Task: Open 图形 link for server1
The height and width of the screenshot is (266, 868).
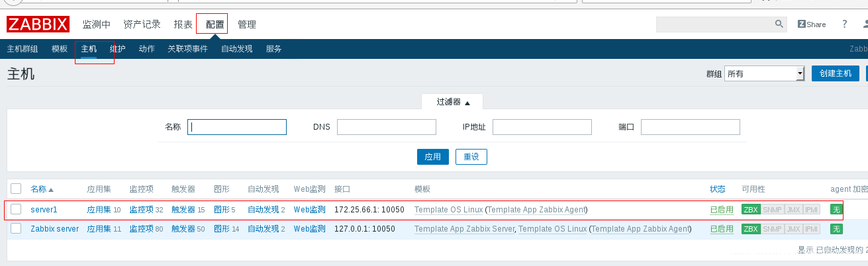Action: 222,210
